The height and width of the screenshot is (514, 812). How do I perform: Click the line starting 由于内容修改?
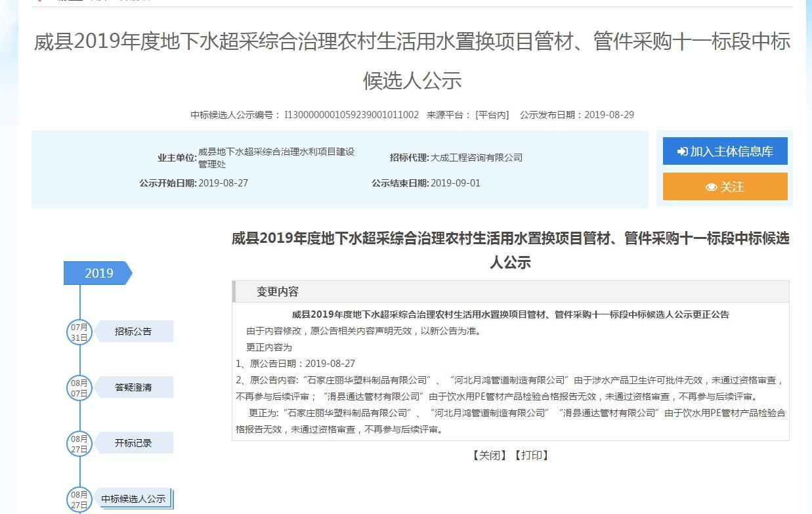click(x=364, y=331)
